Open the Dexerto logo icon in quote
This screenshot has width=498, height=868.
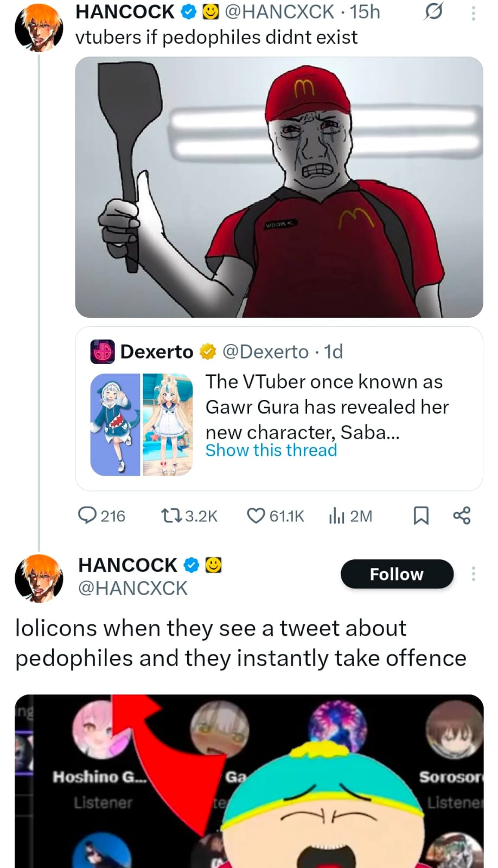point(102,352)
